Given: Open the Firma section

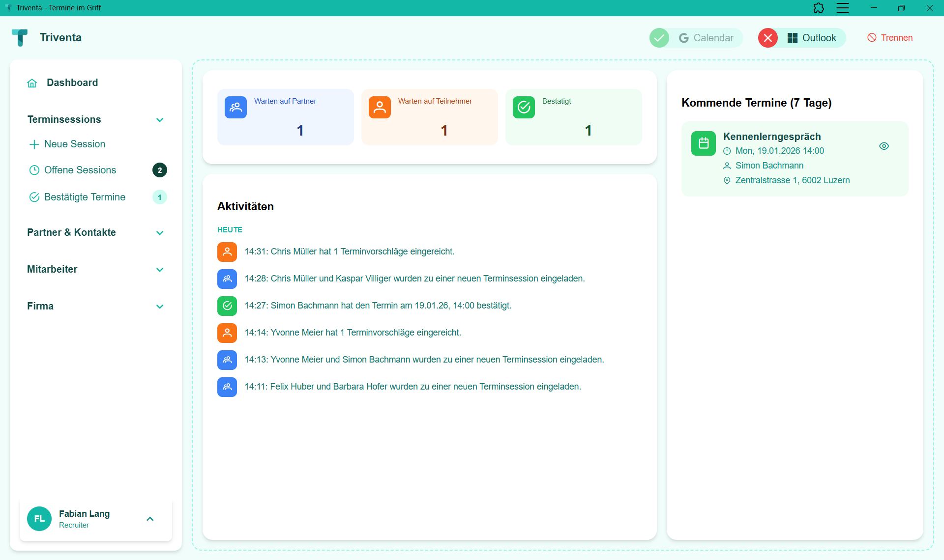Looking at the screenshot, I should coord(159,306).
